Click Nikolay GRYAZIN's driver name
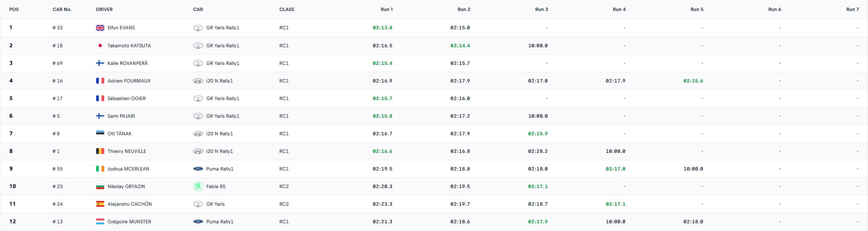Viewport: 868px width, 231px height. coord(126,186)
